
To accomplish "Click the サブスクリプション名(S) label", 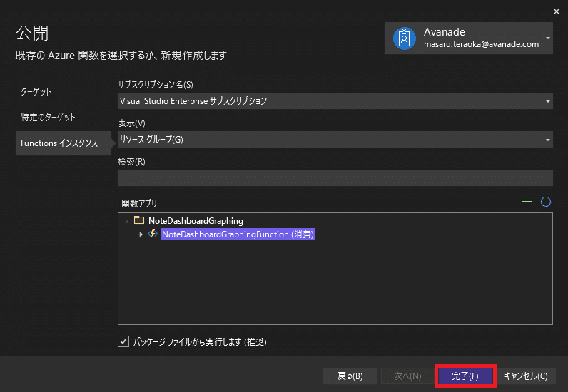I will coord(156,85).
